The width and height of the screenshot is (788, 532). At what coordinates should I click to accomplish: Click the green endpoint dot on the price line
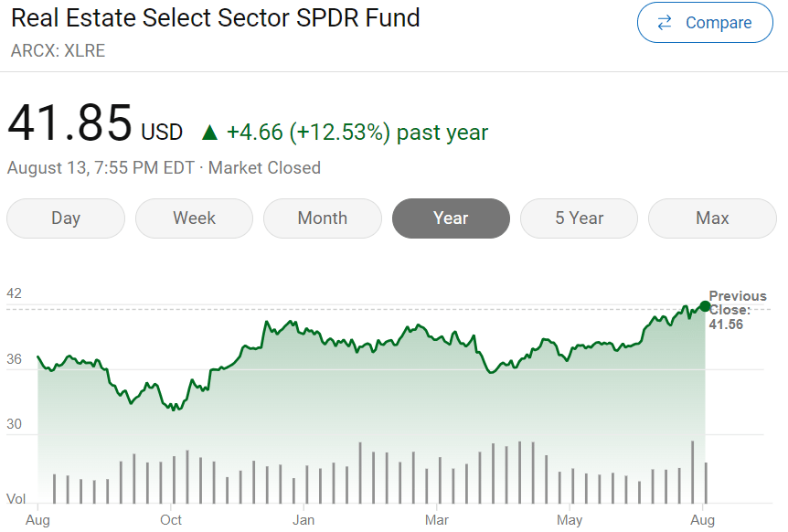(x=705, y=306)
